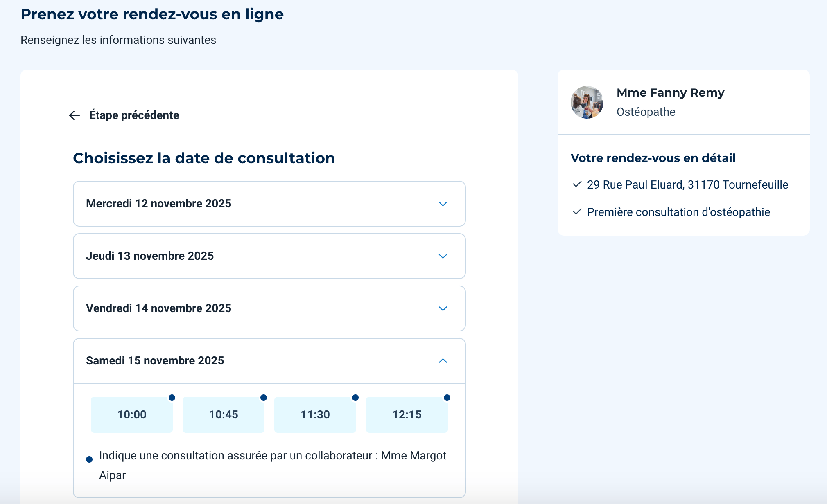Expand Vendredi 14 novembre 2025 chevron
This screenshot has width=827, height=504.
pyautogui.click(x=443, y=308)
